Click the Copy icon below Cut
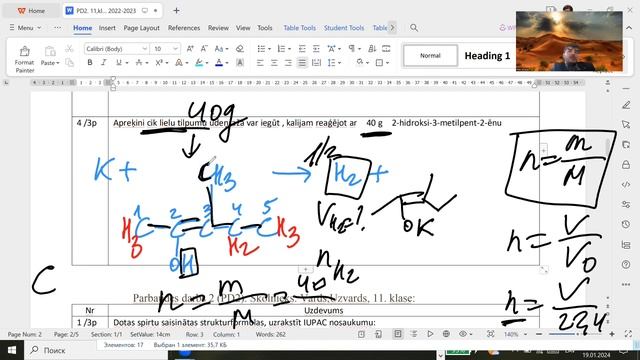This screenshot has height=360, width=640. [69, 62]
